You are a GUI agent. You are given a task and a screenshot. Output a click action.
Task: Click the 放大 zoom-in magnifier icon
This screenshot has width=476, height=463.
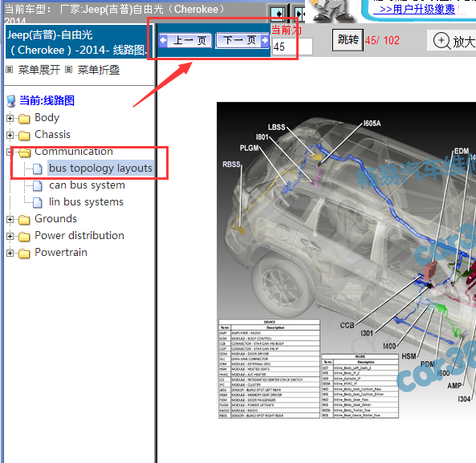[441, 40]
